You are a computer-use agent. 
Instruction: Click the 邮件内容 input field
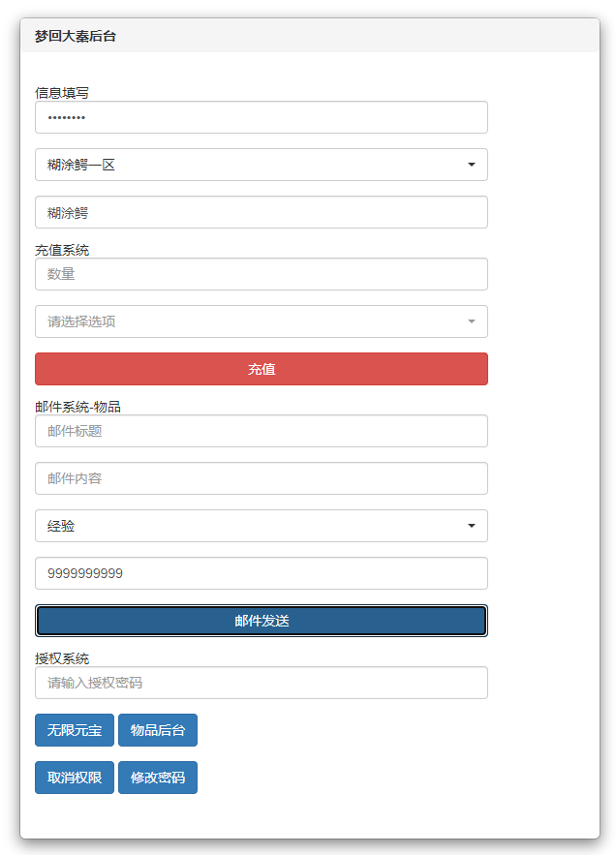tap(261, 478)
